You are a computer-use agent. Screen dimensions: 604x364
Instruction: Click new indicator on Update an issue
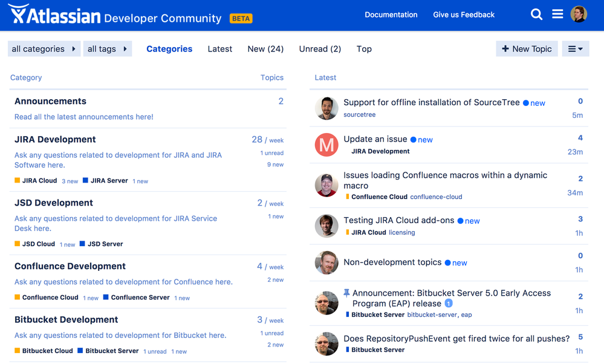[x=421, y=140]
